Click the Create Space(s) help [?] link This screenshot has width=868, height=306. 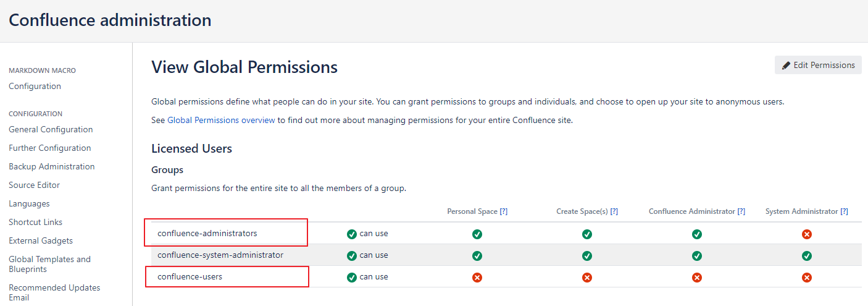click(x=614, y=211)
